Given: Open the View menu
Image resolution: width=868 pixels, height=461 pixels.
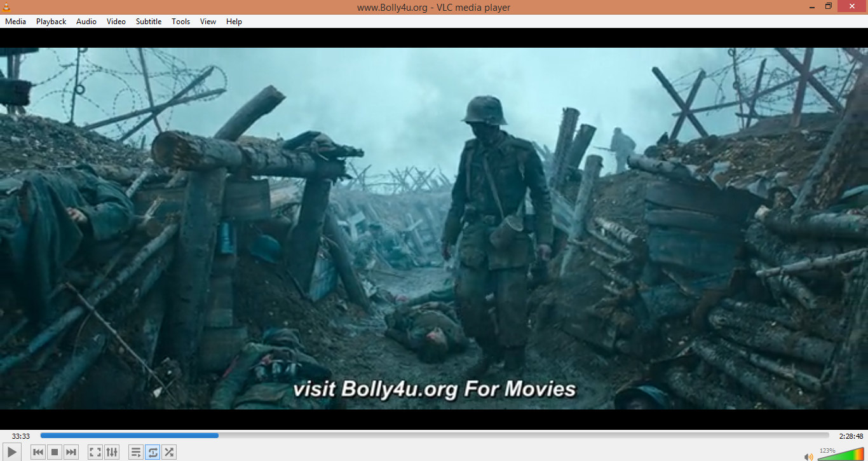Looking at the screenshot, I should tap(208, 22).
